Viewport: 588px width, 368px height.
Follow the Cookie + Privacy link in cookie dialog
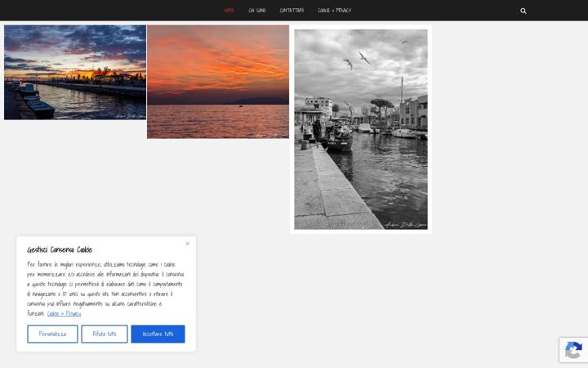pos(65,313)
